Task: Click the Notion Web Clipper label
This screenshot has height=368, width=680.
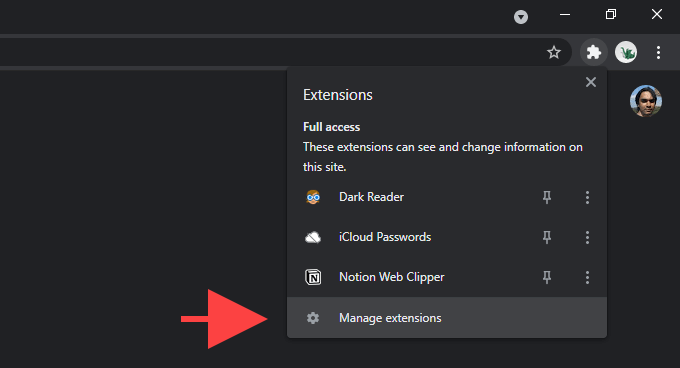Action: [392, 277]
